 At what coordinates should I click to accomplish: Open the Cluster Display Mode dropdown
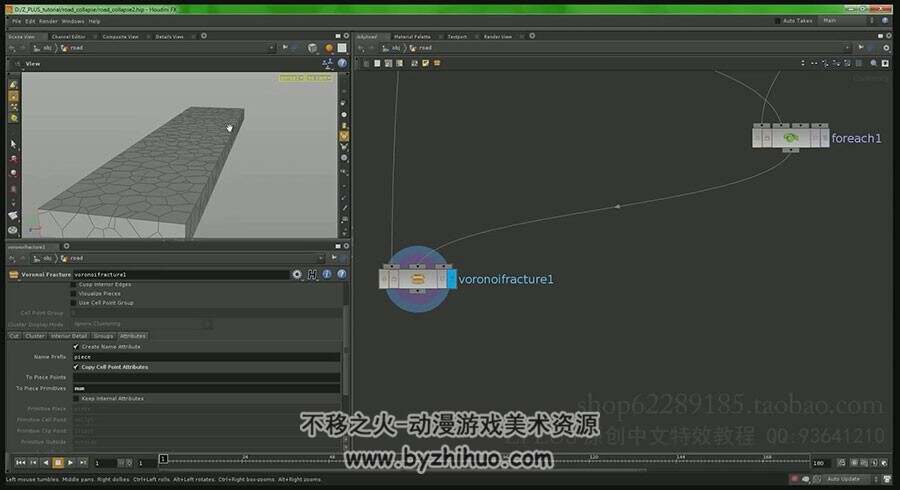pos(141,324)
